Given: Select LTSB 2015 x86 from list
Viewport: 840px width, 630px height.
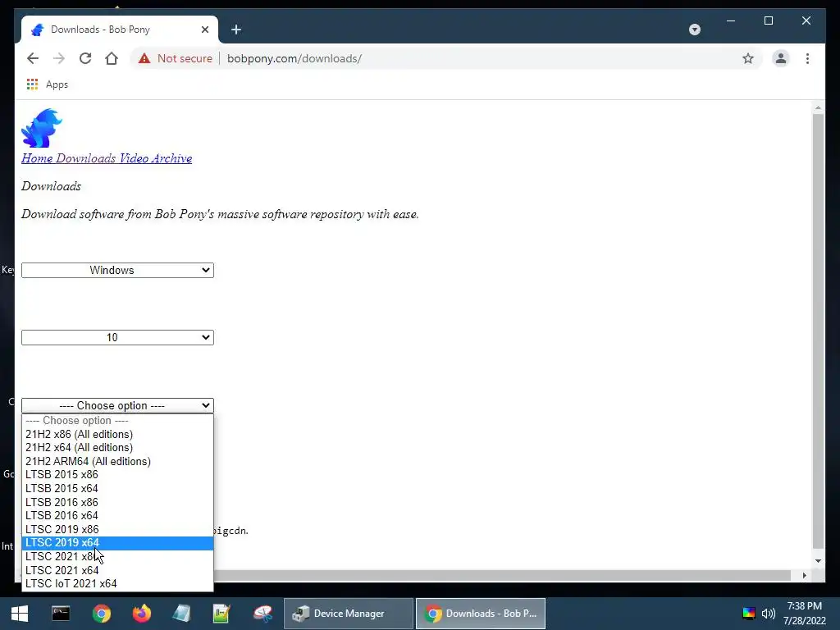Looking at the screenshot, I should pos(117,475).
